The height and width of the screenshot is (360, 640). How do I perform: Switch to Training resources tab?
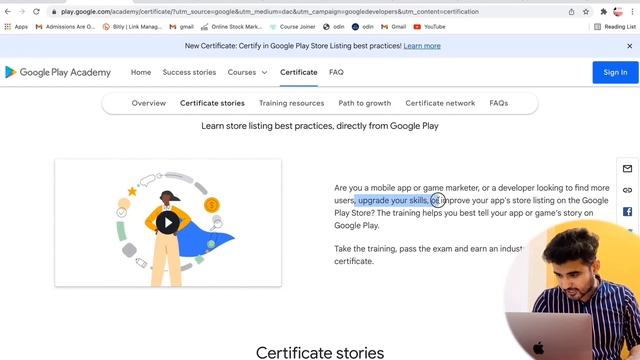click(x=291, y=103)
